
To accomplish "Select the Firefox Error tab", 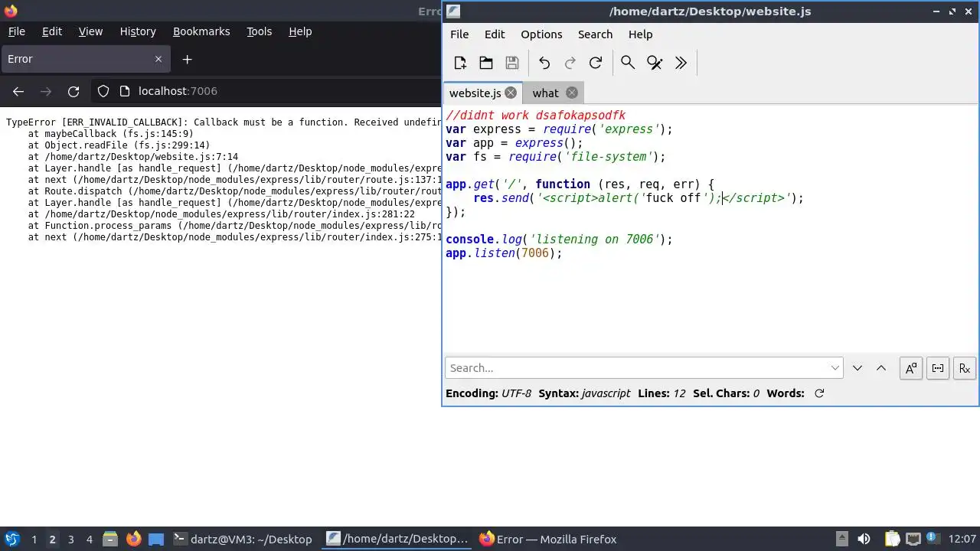I will (85, 59).
